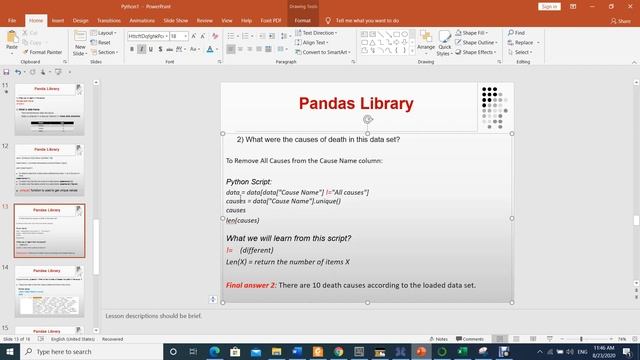This screenshot has width=640, height=360.
Task: Open the Arrange tool
Action: (x=426, y=42)
